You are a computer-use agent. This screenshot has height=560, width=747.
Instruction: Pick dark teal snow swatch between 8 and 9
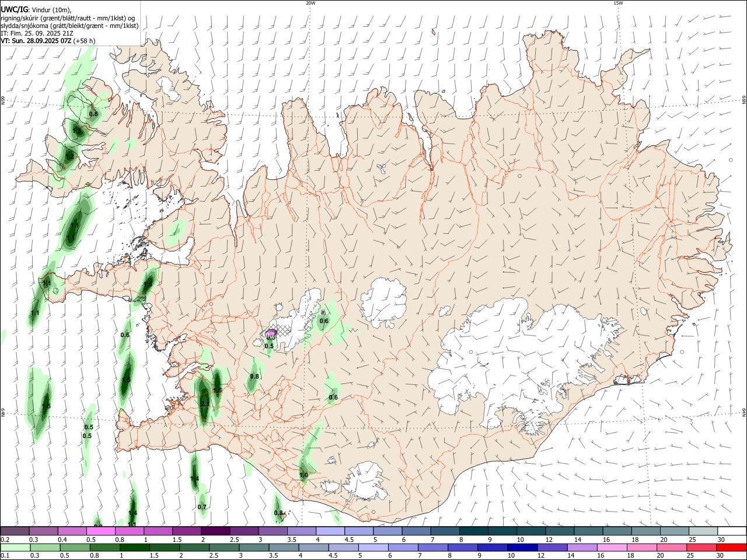(474, 531)
